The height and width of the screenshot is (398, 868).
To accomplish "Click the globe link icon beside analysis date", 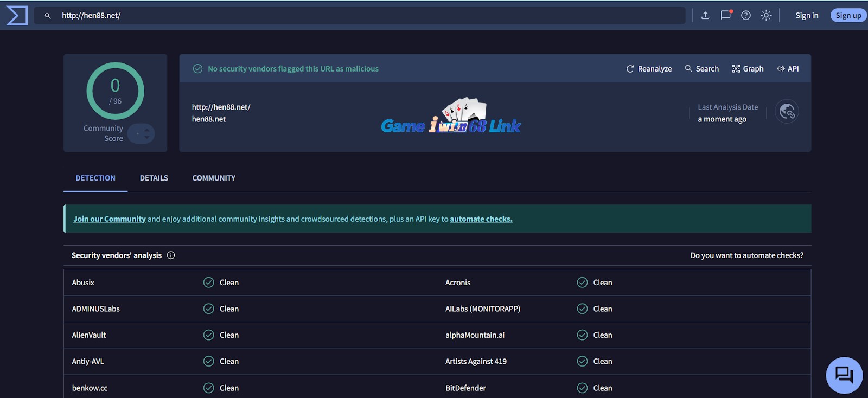I will 787,112.
